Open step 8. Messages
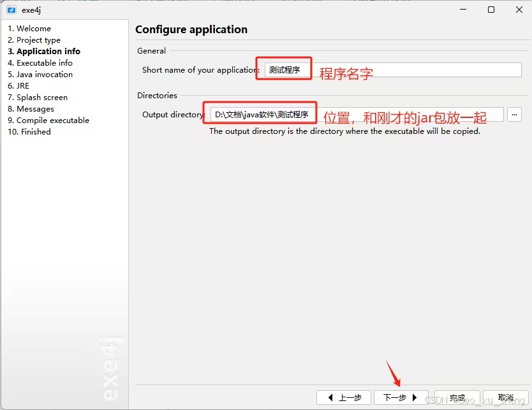Screen dimensions: 532x410 click(x=31, y=109)
